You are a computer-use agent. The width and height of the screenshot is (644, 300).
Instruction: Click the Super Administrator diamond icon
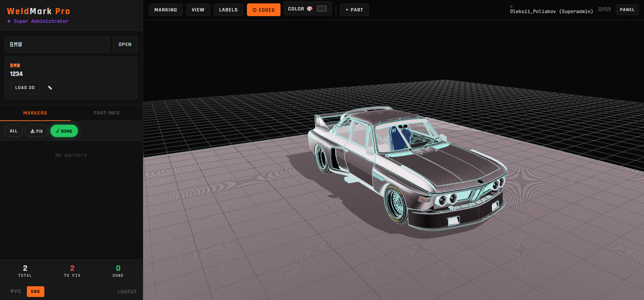coord(9,21)
